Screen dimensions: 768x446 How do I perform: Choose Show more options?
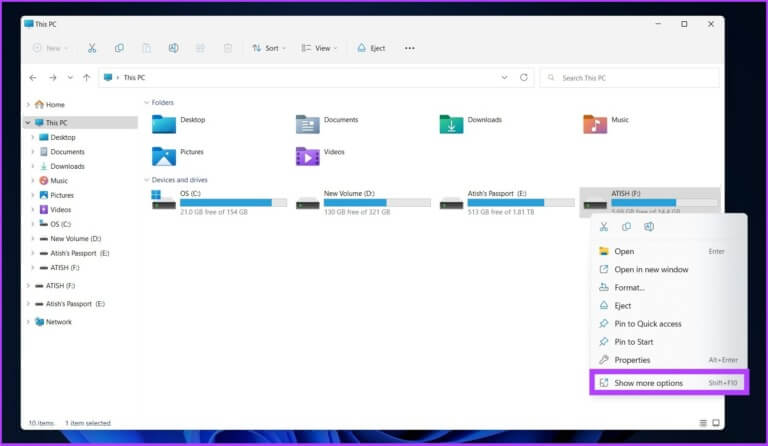point(669,383)
